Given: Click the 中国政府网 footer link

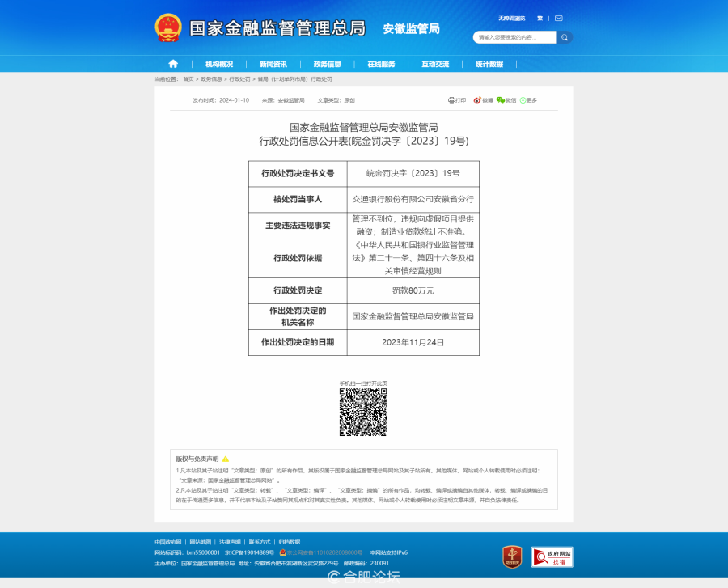Looking at the screenshot, I should click(168, 542).
